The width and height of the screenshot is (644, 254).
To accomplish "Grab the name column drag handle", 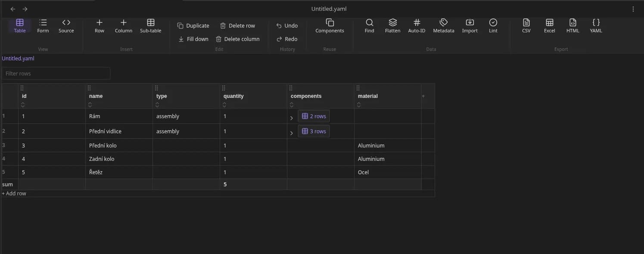I will point(90,88).
